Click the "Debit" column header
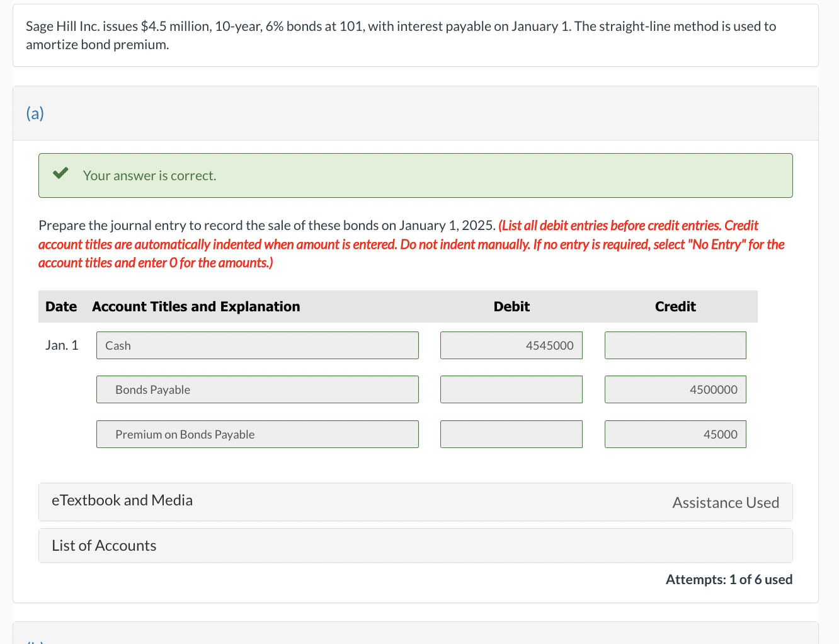Image resolution: width=839 pixels, height=644 pixels. click(x=511, y=307)
